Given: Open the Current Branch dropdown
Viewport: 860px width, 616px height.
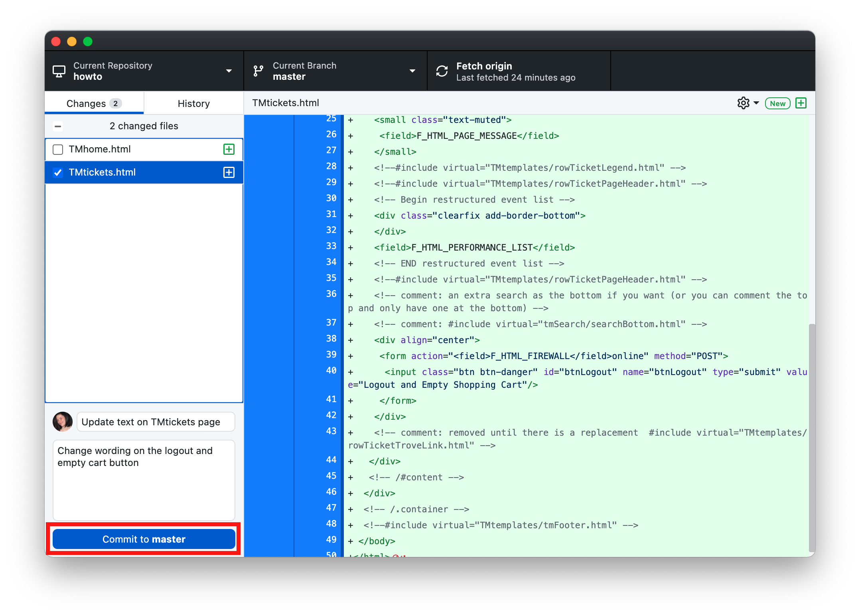Looking at the screenshot, I should pos(412,71).
